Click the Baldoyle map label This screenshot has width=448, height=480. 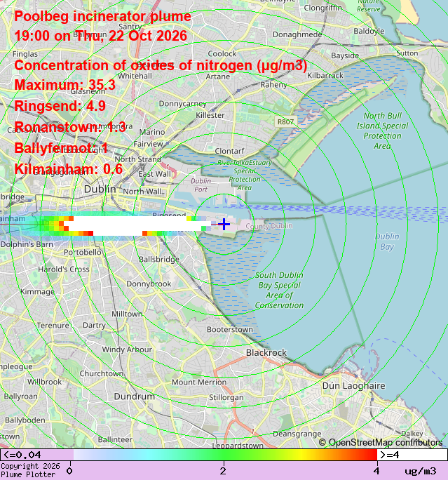369,31
